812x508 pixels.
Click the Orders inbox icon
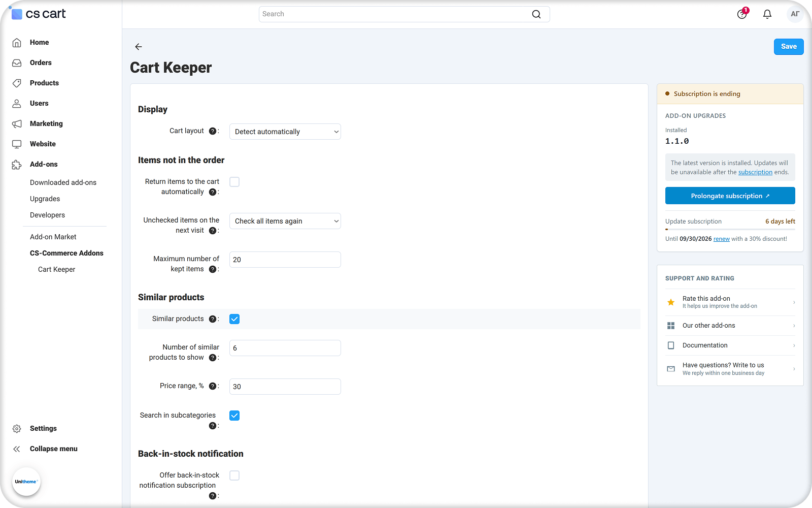(x=17, y=62)
